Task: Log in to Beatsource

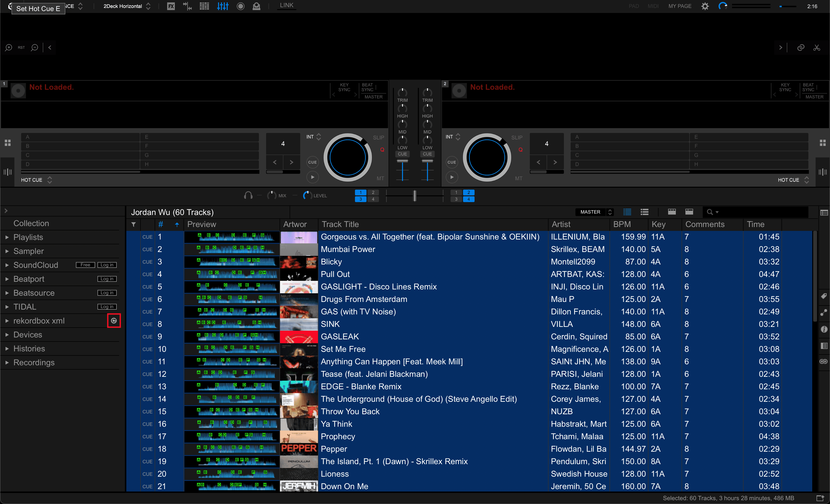Action: tap(107, 293)
